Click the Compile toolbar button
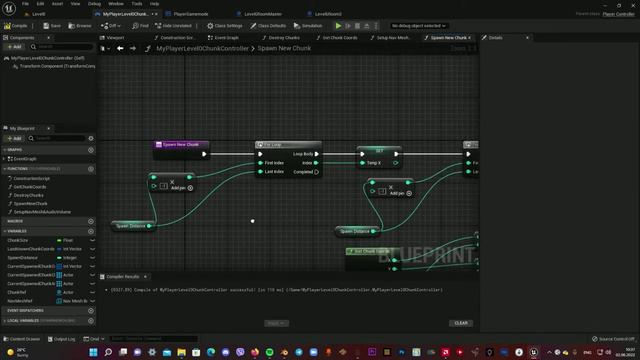Viewport: 640px width, 360px height. (16, 26)
